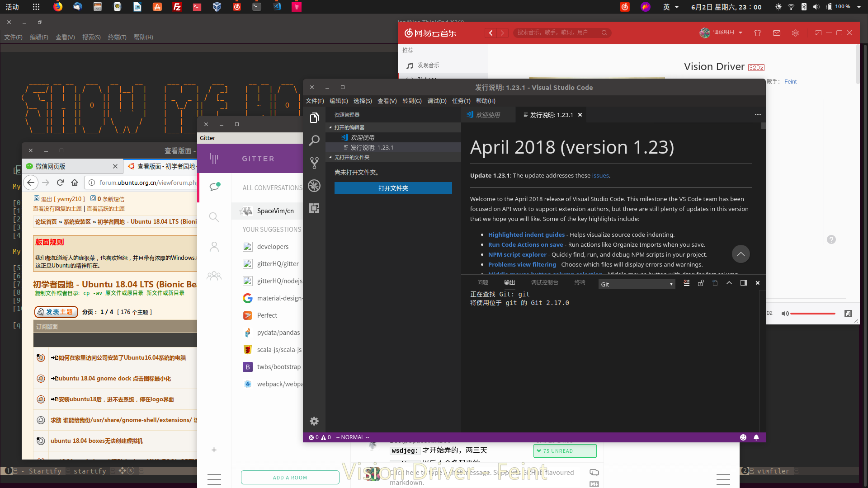Open VS Code 调试(D) menu

(437, 101)
